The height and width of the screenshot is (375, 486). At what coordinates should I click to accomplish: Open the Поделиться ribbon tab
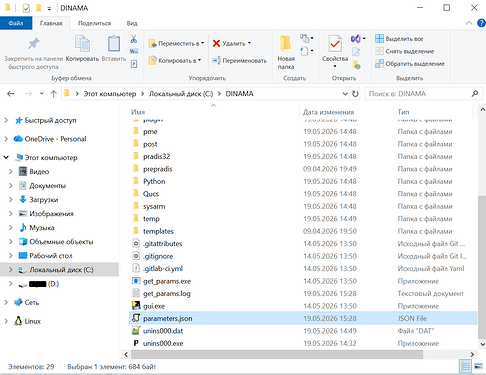tap(94, 23)
